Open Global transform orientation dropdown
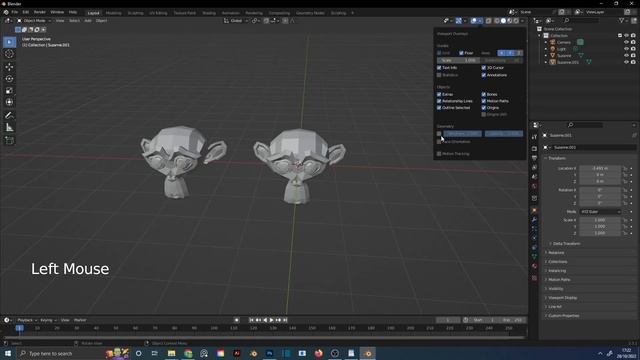 (236, 20)
